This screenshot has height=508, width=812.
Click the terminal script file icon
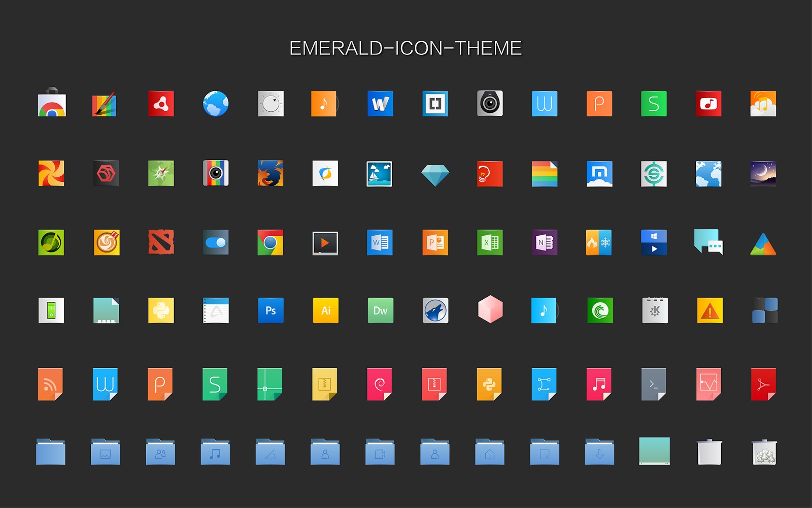coord(654,384)
